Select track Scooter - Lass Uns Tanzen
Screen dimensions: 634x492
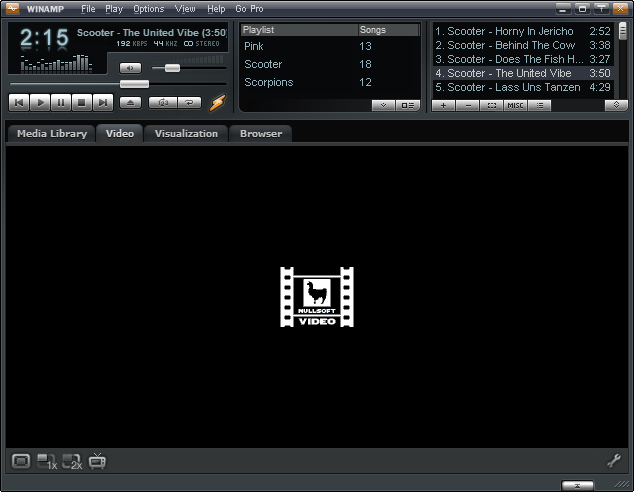(523, 87)
